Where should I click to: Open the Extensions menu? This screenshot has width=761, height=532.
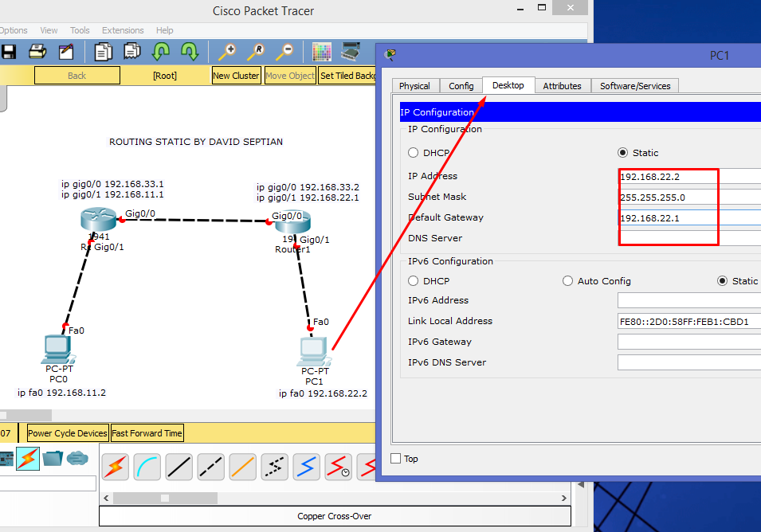(123, 29)
